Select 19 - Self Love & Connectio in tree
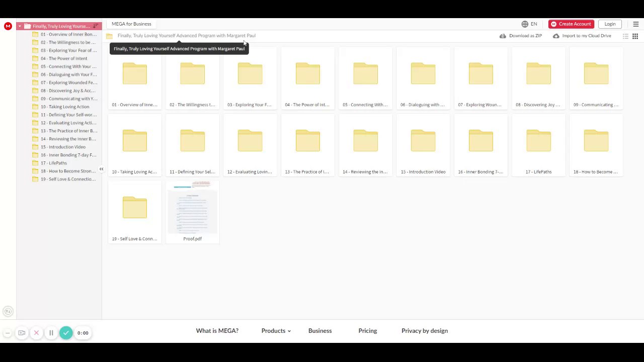644x362 pixels. 64,179
